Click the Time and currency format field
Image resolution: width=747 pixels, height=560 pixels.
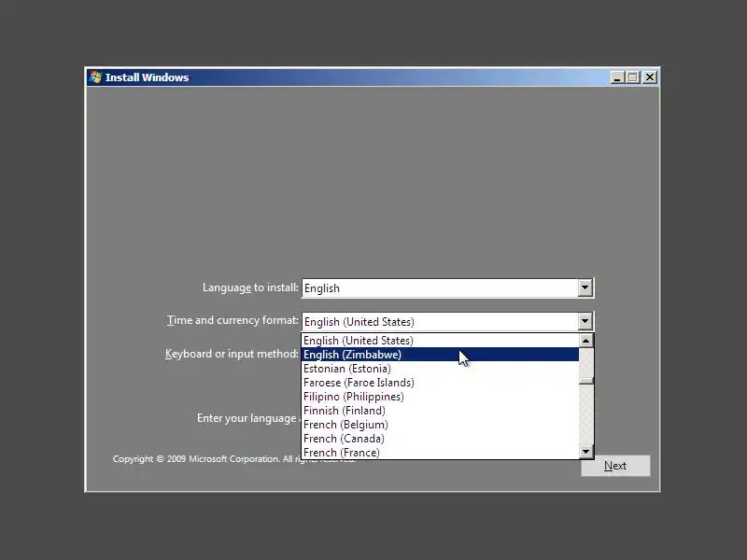click(x=447, y=321)
